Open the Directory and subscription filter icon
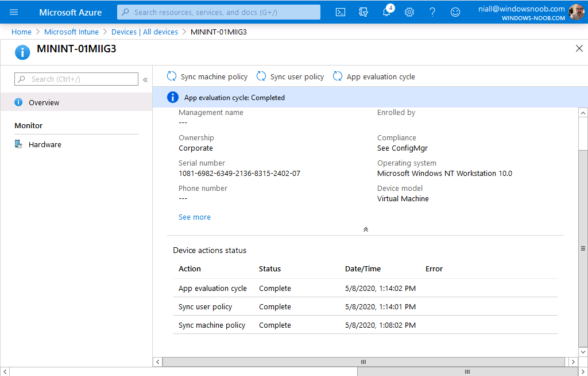588x376 pixels. pos(363,13)
